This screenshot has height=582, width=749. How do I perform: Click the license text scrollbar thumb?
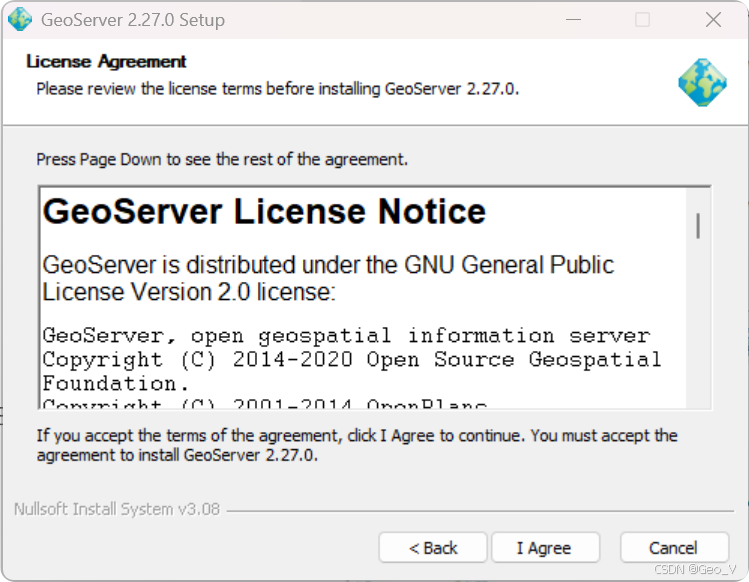[x=698, y=226]
